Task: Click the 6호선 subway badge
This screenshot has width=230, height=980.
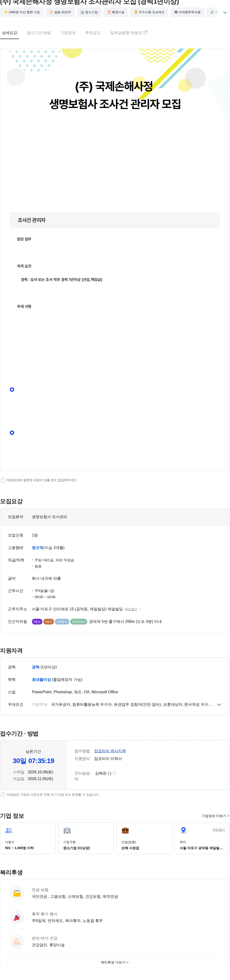Action: [x=48, y=622]
